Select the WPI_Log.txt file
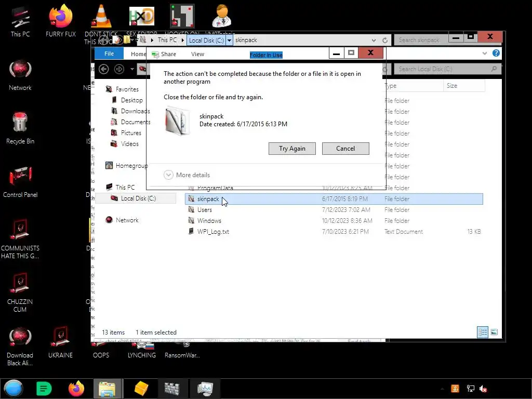532x399 pixels. coord(334,231)
